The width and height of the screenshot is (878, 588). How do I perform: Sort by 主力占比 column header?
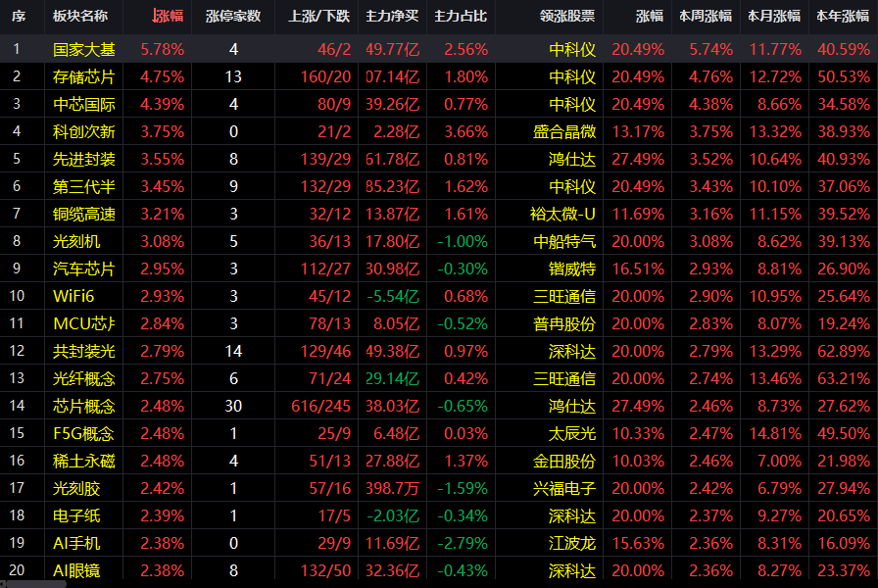click(461, 17)
